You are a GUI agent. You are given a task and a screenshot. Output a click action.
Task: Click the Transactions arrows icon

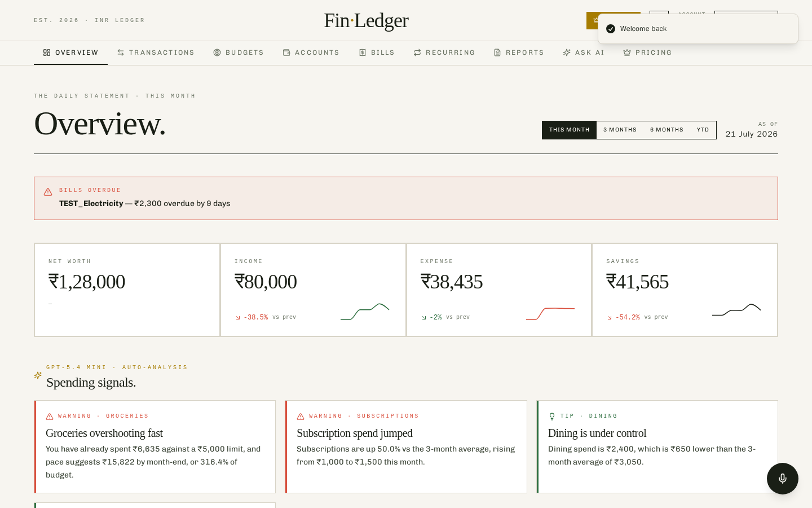(x=121, y=52)
